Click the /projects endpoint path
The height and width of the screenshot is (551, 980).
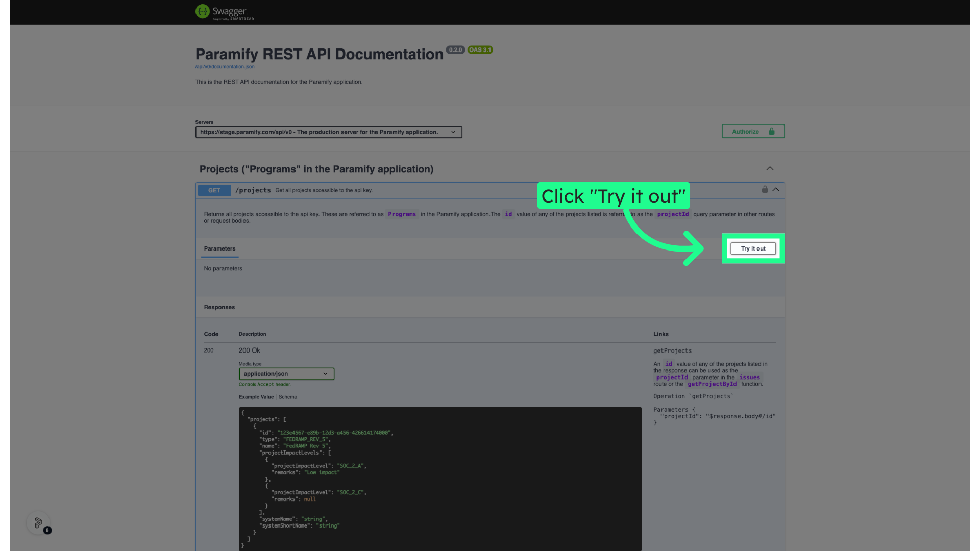click(253, 190)
